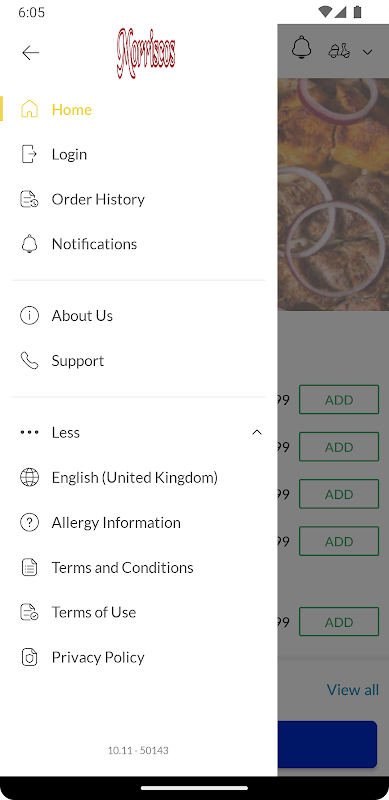The width and height of the screenshot is (389, 800).
Task: Open Order History menu item
Action: pos(139,199)
